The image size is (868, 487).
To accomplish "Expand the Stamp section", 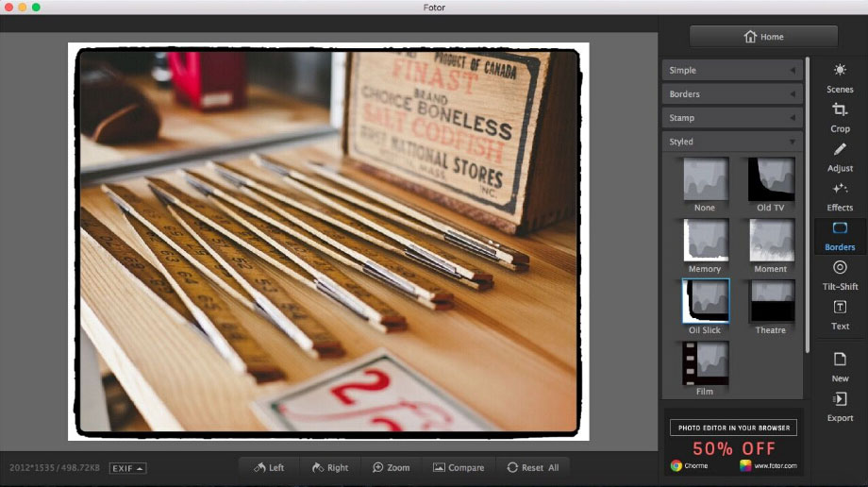I will click(732, 118).
